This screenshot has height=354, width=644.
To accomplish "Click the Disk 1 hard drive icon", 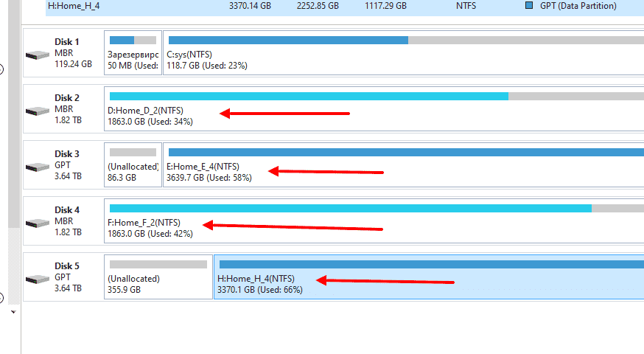I will (x=37, y=55).
